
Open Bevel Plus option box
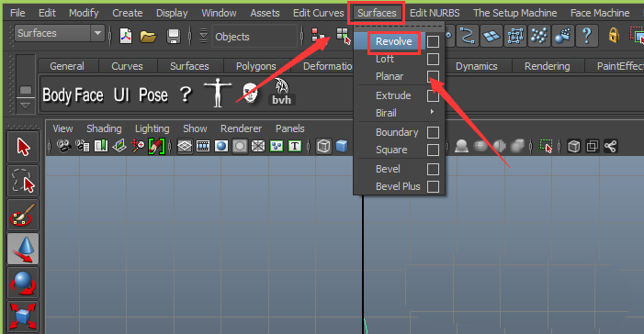pos(433,186)
